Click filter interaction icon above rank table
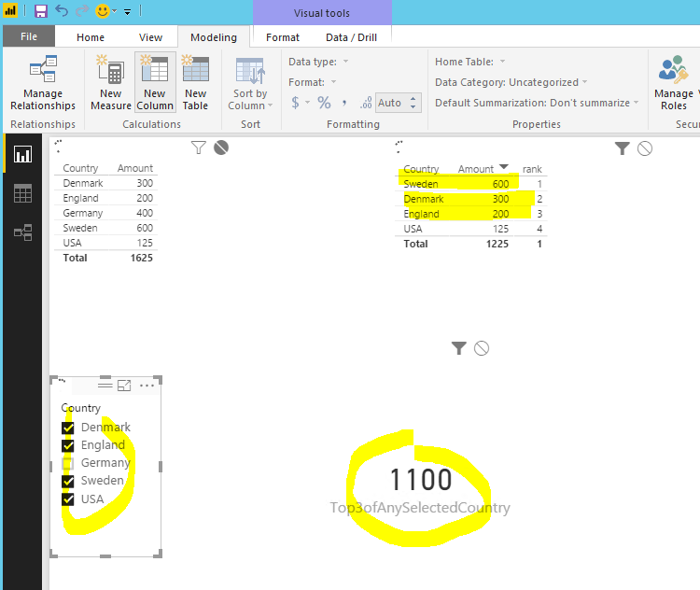Viewport: 700px width, 590px height. click(x=622, y=148)
